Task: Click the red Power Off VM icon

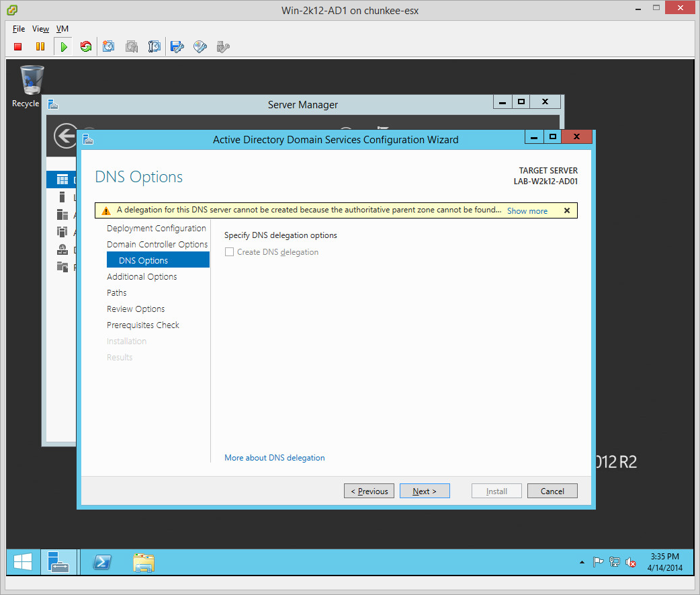Action: 18,46
